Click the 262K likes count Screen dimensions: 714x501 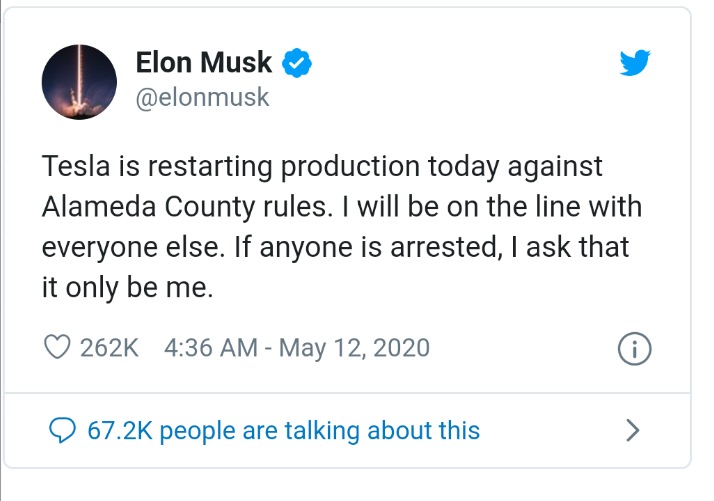tap(109, 348)
